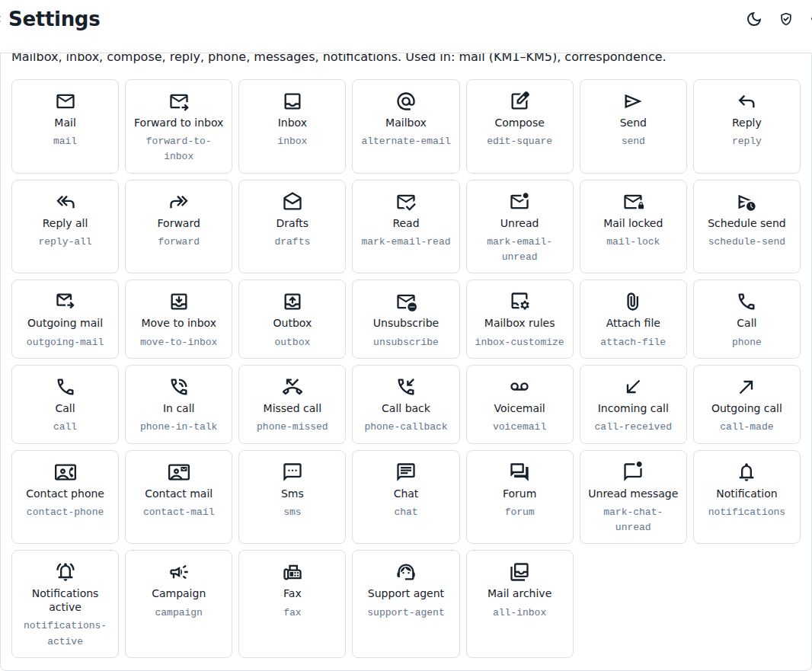Image resolution: width=812 pixels, height=671 pixels.
Task: Select the Mailbox at-sign icon
Action: 406,101
